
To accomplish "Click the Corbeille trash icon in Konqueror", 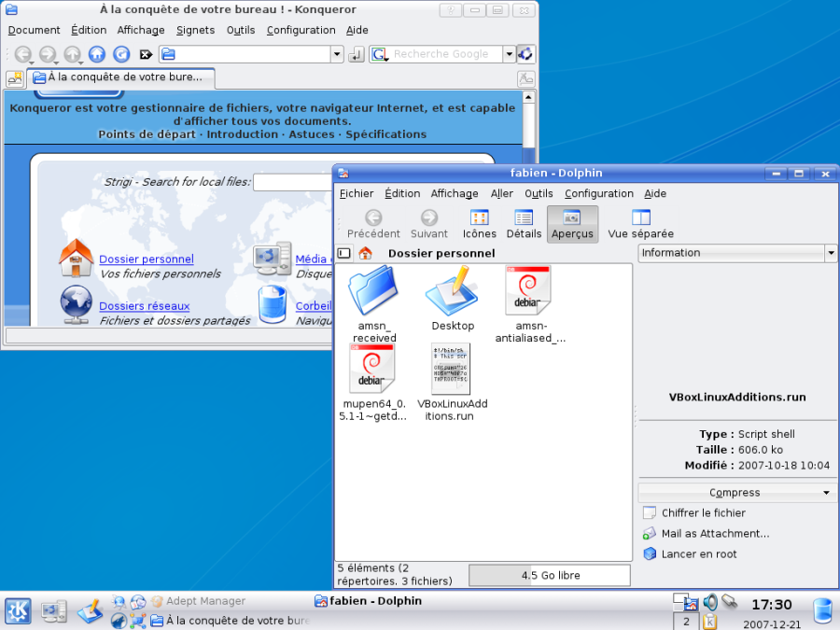I will pos(273,305).
